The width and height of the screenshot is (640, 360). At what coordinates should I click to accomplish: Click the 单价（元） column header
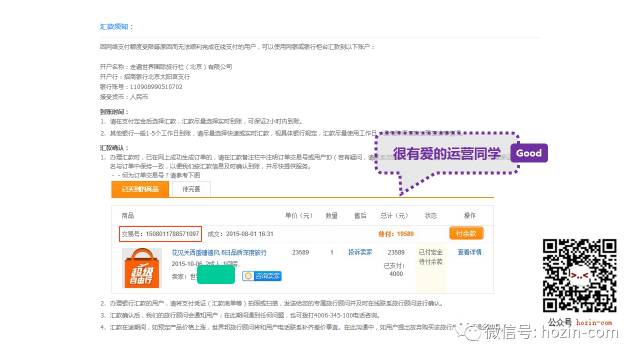point(299,216)
